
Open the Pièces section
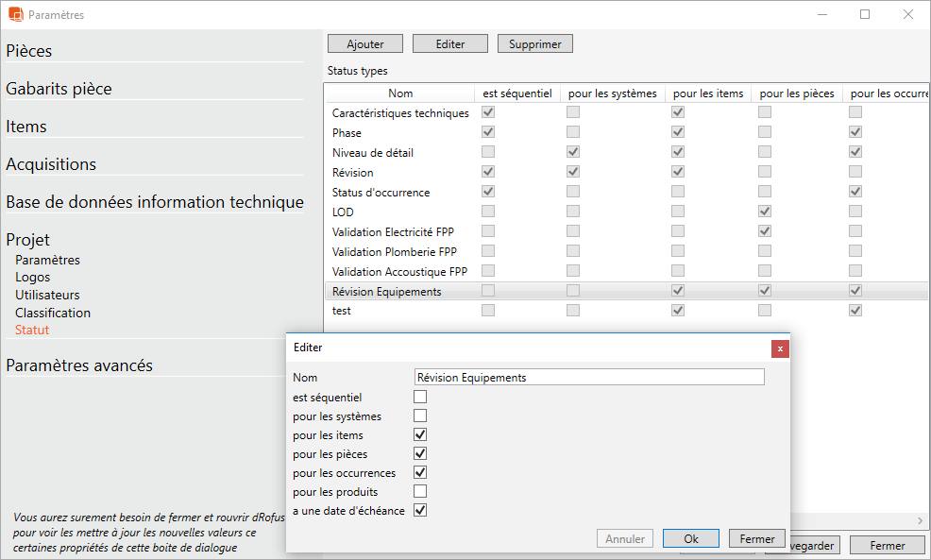(29, 51)
